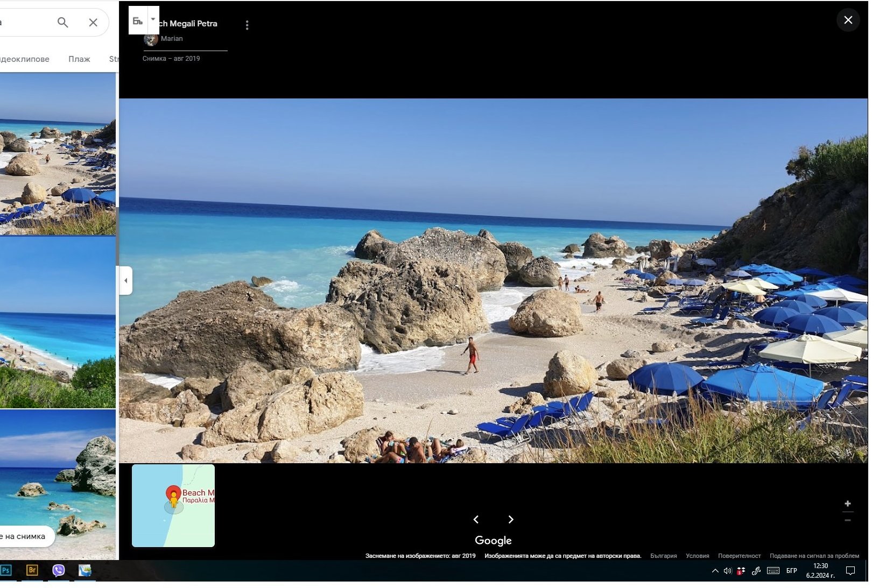Image resolution: width=879 pixels, height=588 pixels.
Task: Open the Beach minimap thumbnail
Action: point(173,506)
